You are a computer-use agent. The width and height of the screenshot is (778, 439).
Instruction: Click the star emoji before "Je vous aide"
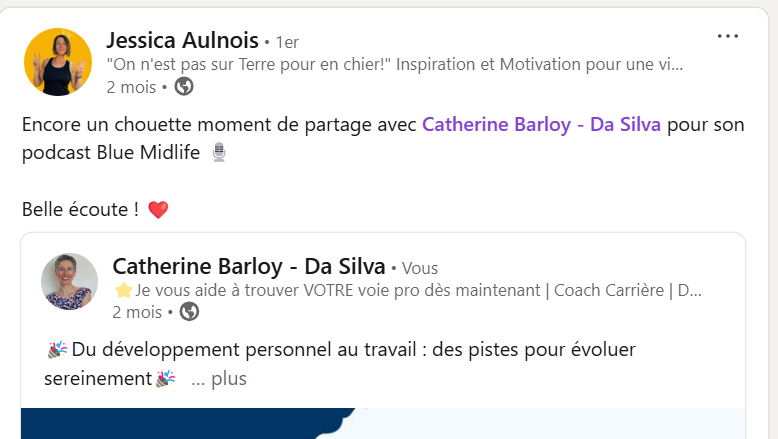click(x=123, y=290)
